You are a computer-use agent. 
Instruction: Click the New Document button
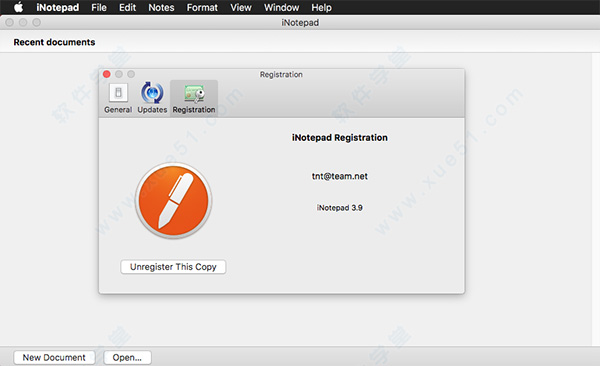click(x=54, y=358)
